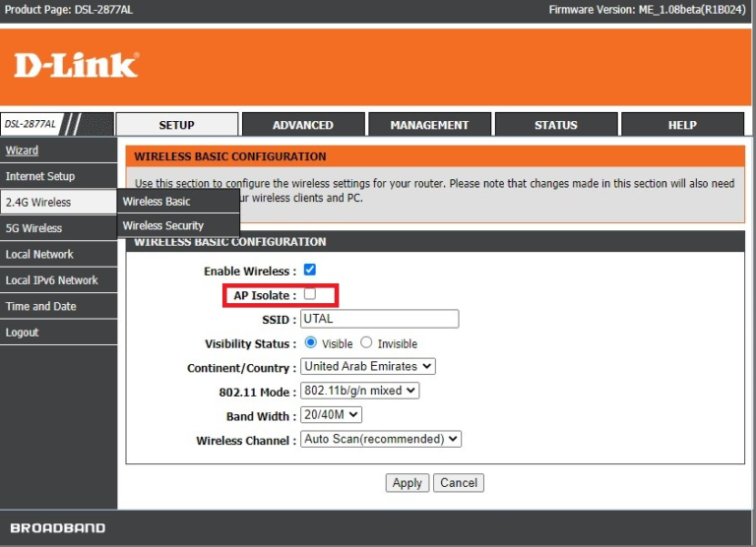Click the Cancel button

459,483
